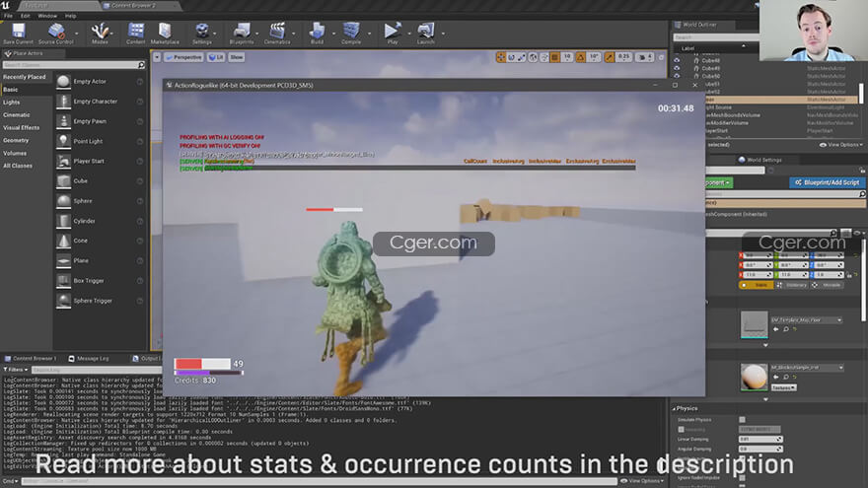Click the Search Classes field in Place Actors

point(74,65)
